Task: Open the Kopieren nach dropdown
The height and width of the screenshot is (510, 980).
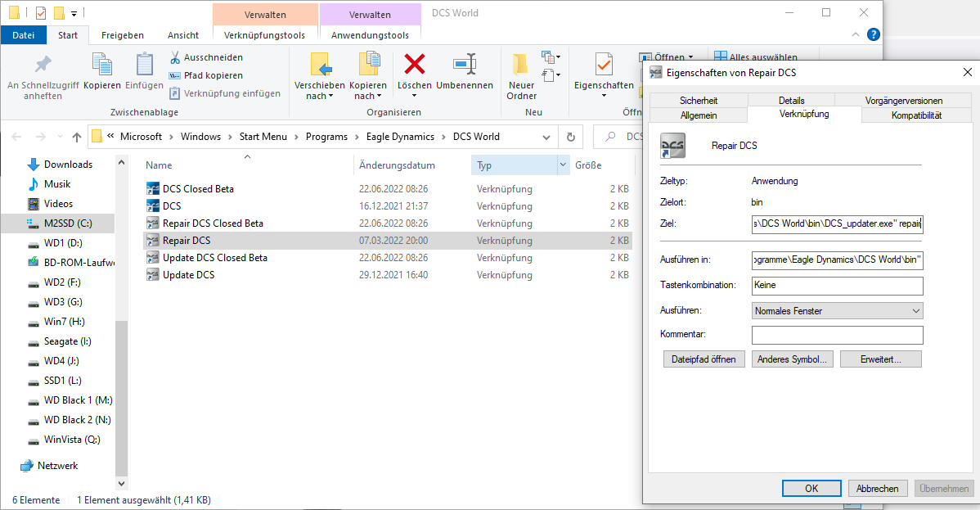Action: click(367, 96)
